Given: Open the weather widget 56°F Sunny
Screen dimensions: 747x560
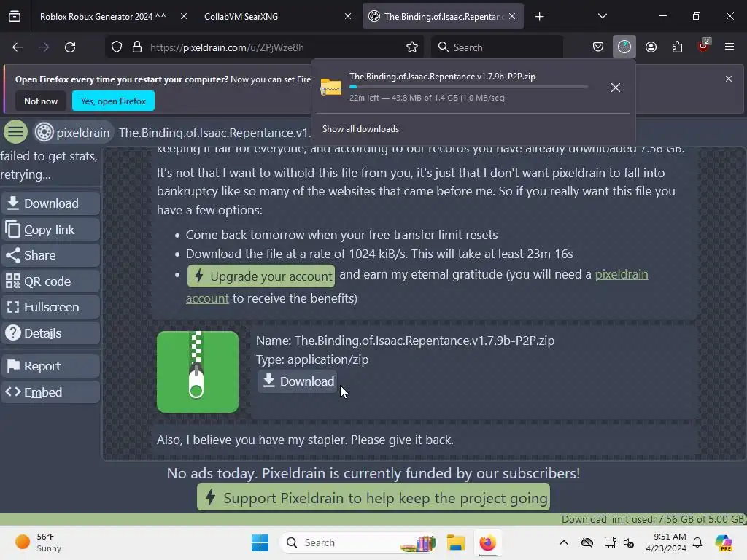Looking at the screenshot, I should [38, 542].
